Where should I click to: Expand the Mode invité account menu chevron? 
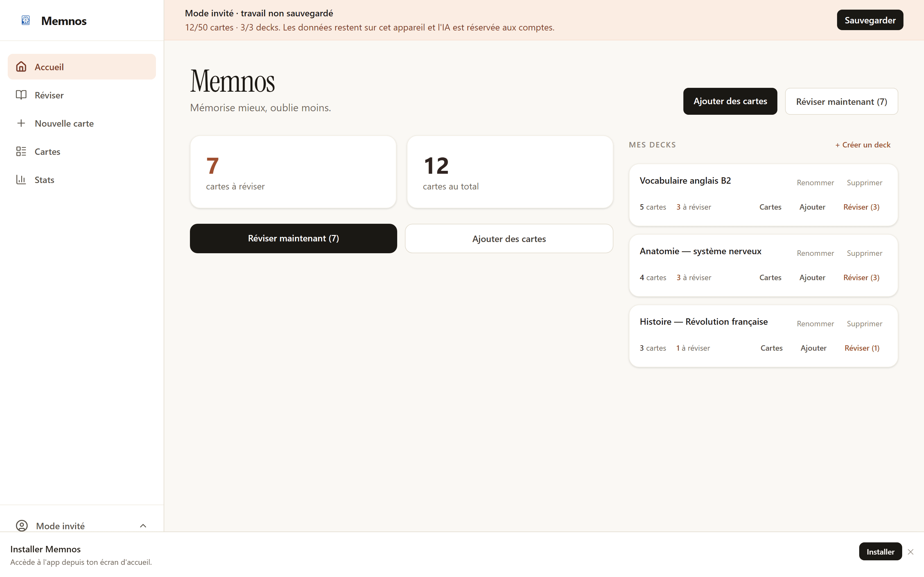pos(143,526)
